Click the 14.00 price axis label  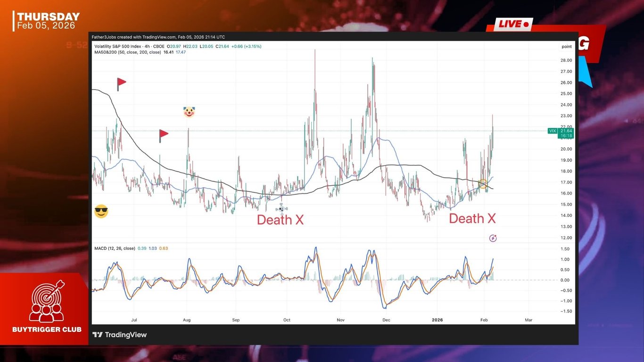566,215
